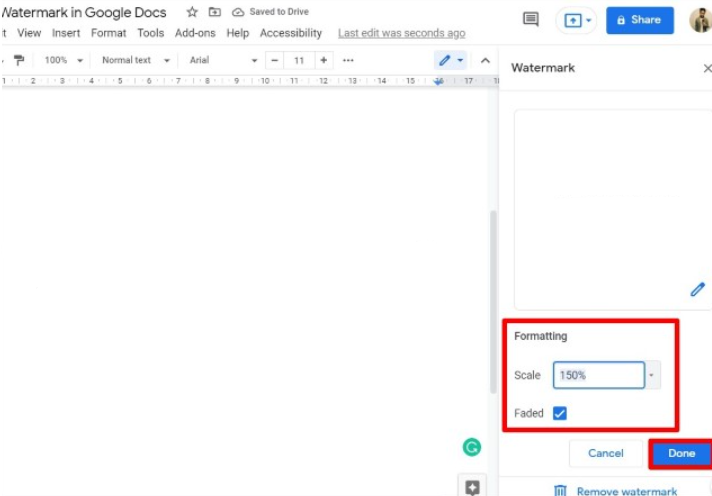Open the Scale dropdown arrow

tap(652, 375)
